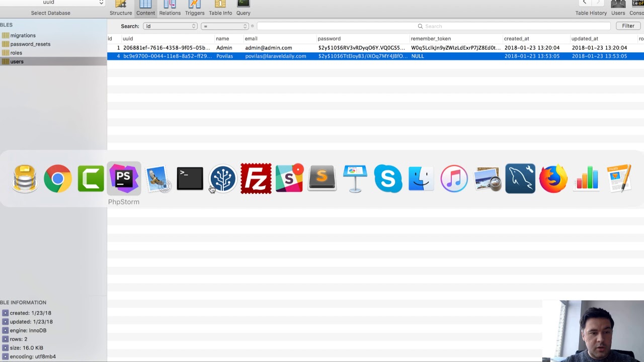644x362 pixels.
Task: Click the 'encoding: utf8mb4' info row
Action: pos(33,356)
